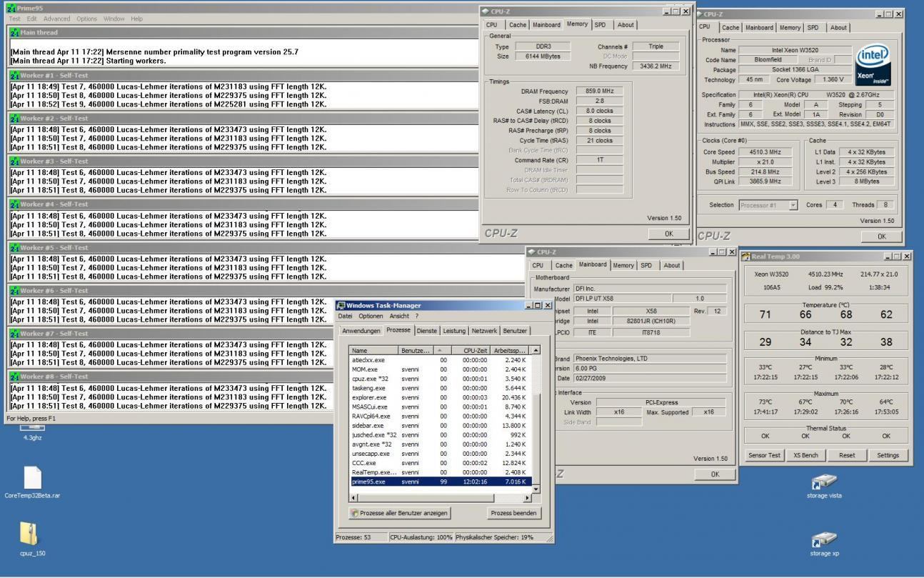Sort Task-Manager processes by the CPU-Zeit column
The height and width of the screenshot is (578, 924).
pos(471,351)
